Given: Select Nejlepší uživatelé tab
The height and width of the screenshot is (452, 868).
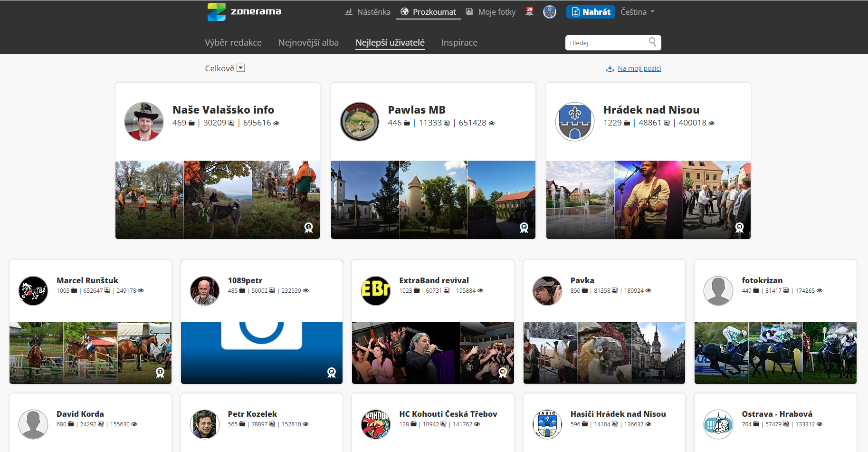Looking at the screenshot, I should (390, 42).
